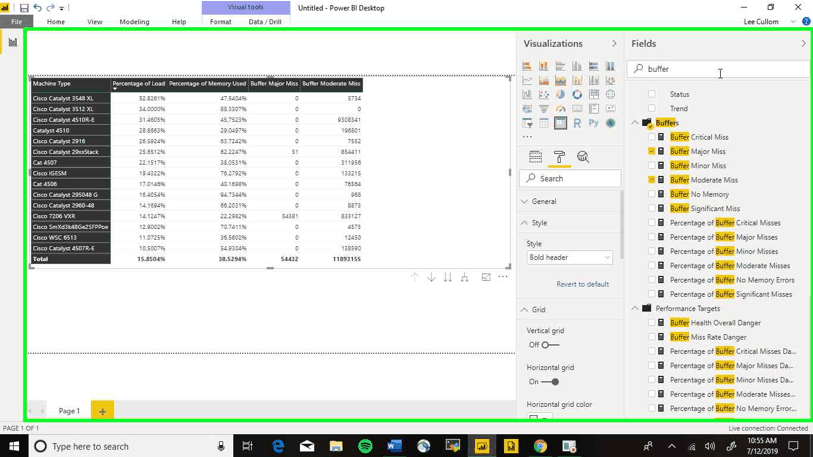Click the buffer search box in Fields
Viewport: 813px width, 457px height.
(x=719, y=69)
